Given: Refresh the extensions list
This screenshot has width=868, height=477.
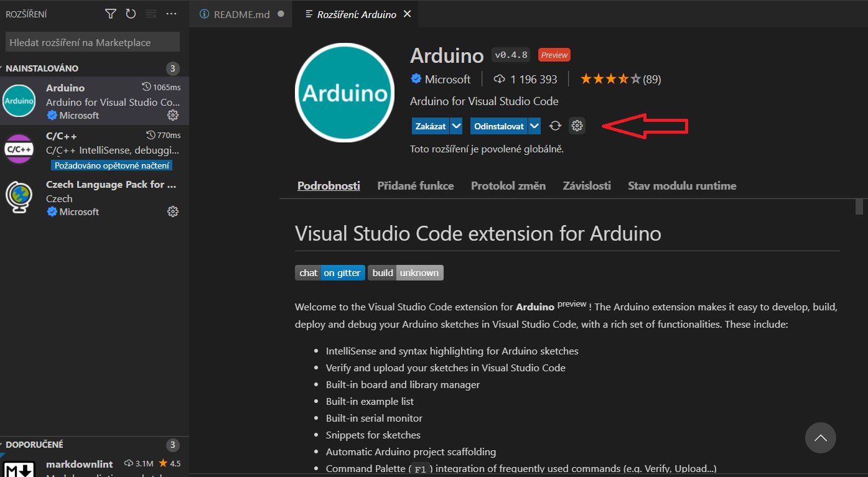Looking at the screenshot, I should coord(131,14).
